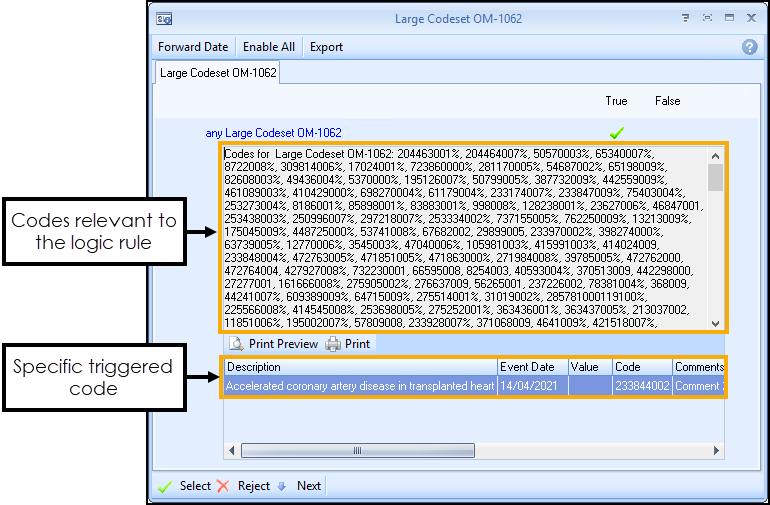Screen dimensions: 770x505
Task: Click the application icon in the title bar
Action: point(165,18)
